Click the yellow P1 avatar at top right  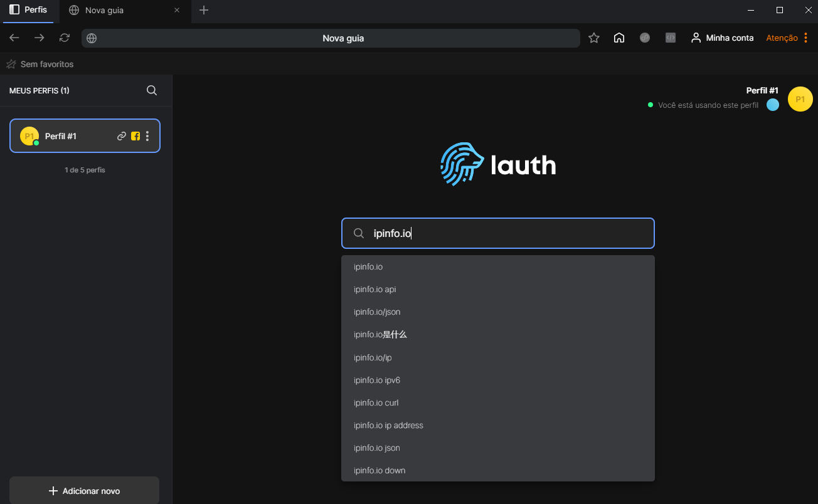[x=800, y=99]
